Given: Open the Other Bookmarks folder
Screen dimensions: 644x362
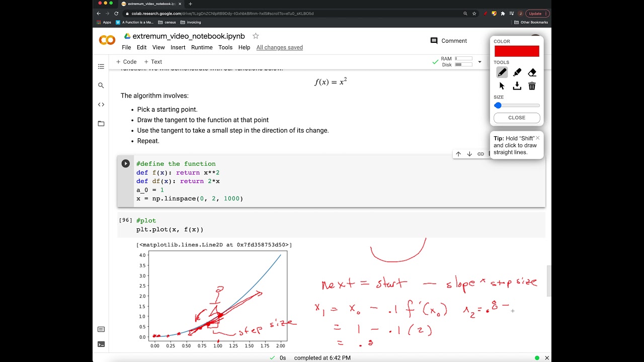Looking at the screenshot, I should pos(531,22).
